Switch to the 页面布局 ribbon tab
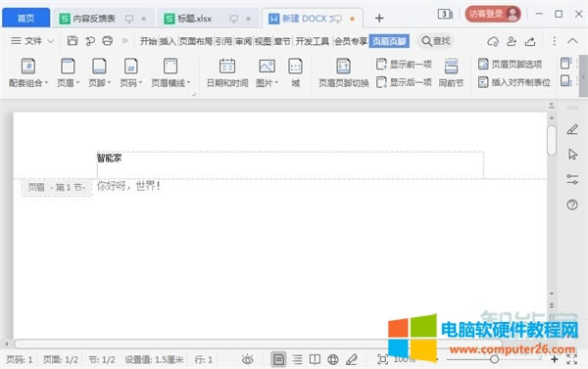This screenshot has width=588, height=369. [x=195, y=41]
